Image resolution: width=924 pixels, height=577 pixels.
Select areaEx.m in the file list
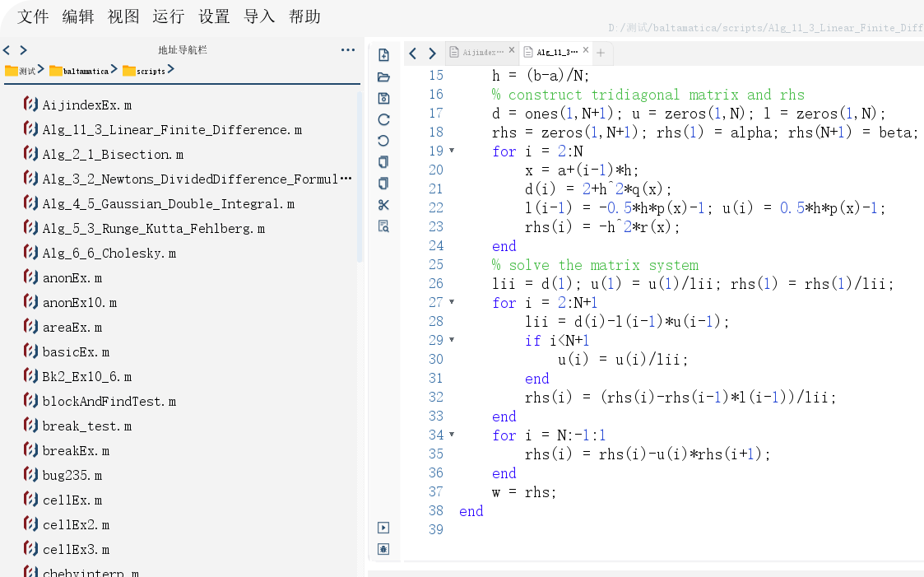[x=63, y=328]
